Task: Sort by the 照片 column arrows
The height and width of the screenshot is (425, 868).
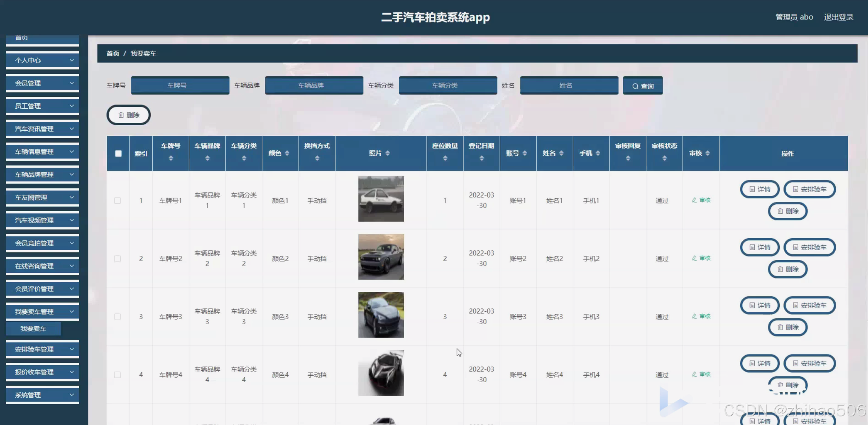Action: click(x=387, y=153)
